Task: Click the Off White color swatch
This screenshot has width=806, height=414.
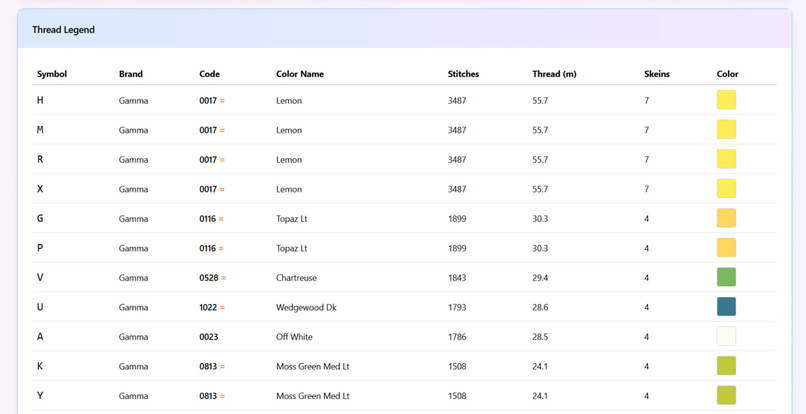Action: pos(726,336)
